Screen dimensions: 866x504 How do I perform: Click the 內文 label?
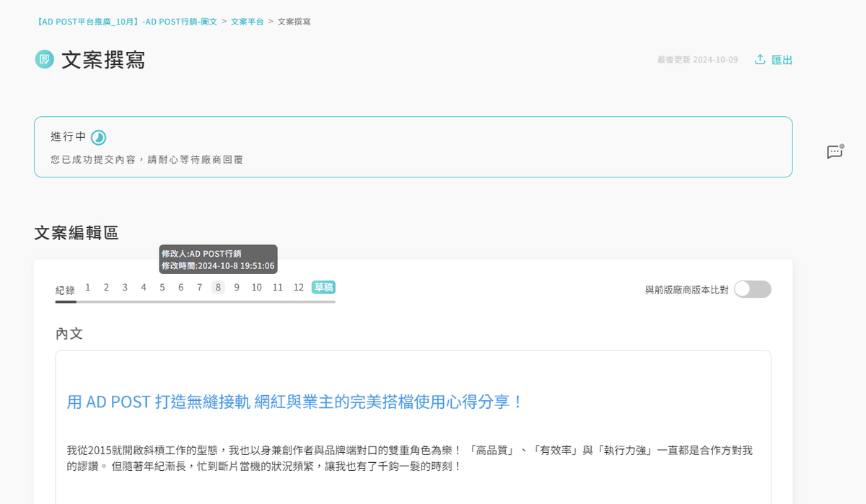69,334
